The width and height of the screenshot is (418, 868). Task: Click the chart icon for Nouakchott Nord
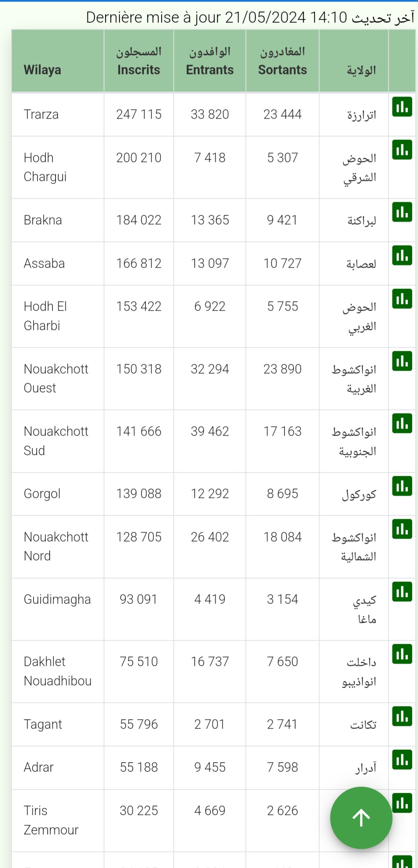tap(402, 529)
